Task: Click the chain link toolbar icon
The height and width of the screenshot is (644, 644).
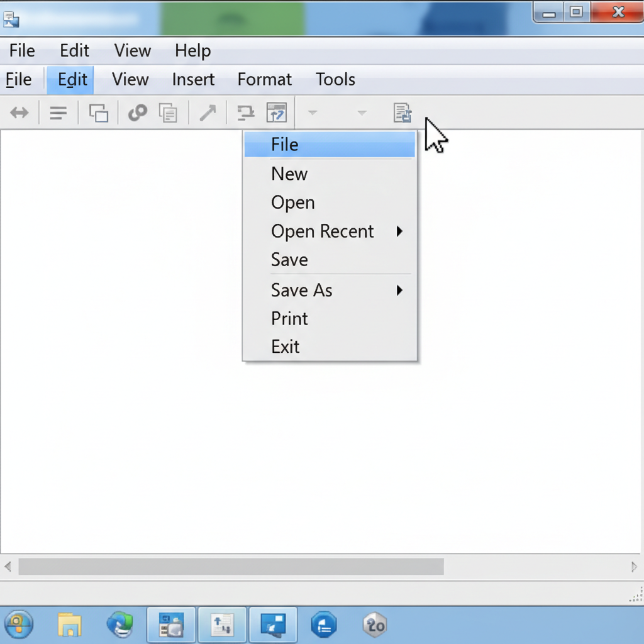Action: 137,113
